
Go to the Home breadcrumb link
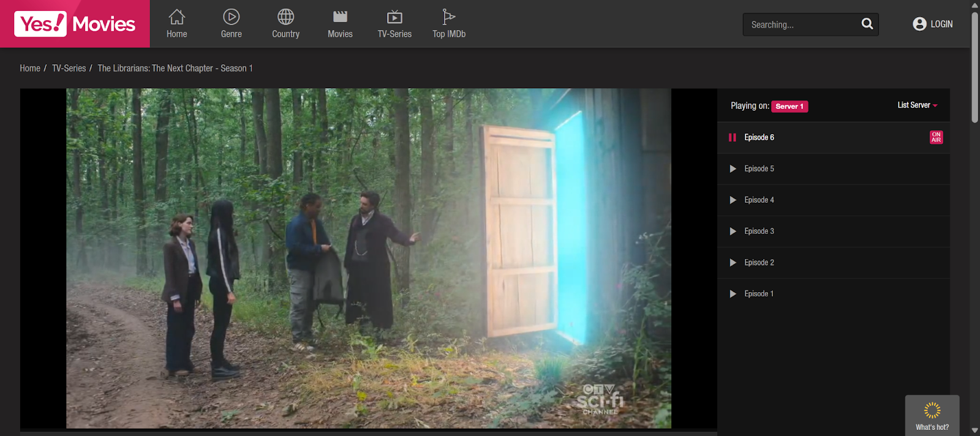(30, 69)
